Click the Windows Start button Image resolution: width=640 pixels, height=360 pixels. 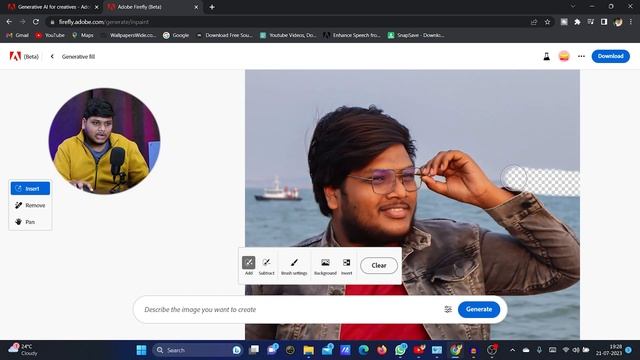coord(141,350)
